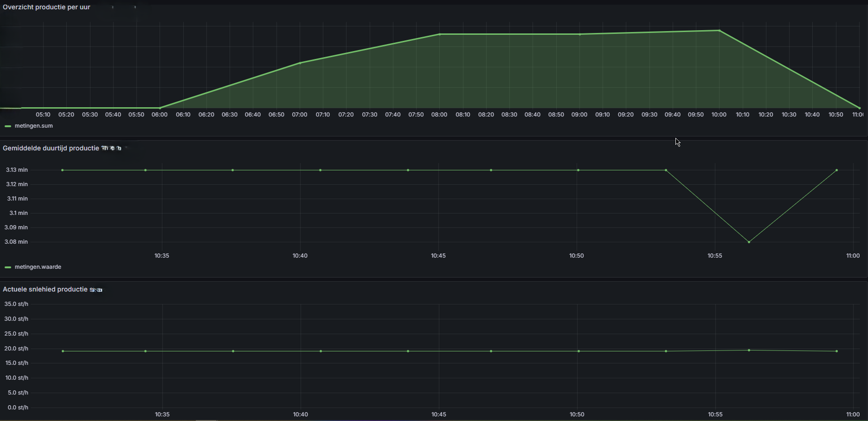The width and height of the screenshot is (868, 421).
Task: Click the peak of the production area chart at 10:00
Action: pyautogui.click(x=719, y=31)
